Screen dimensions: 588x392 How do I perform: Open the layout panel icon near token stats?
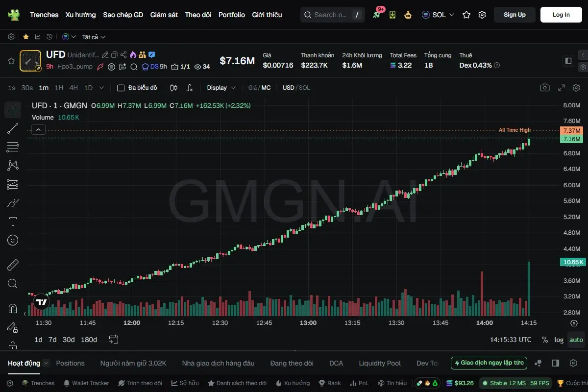coord(568,61)
